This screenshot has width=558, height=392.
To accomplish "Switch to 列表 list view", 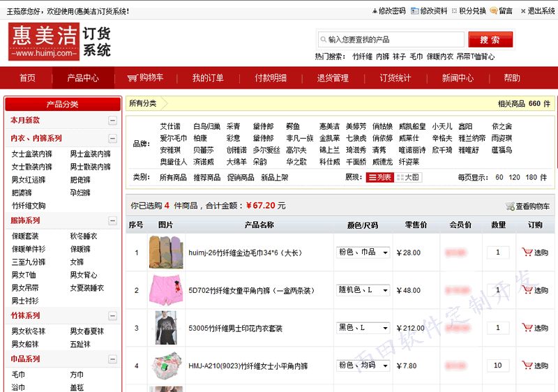I will pos(379,177).
